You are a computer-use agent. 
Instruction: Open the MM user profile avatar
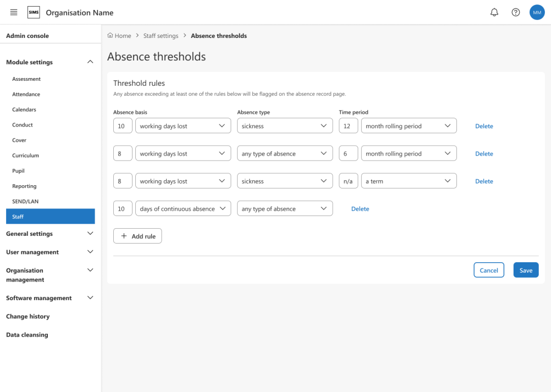coord(537,12)
